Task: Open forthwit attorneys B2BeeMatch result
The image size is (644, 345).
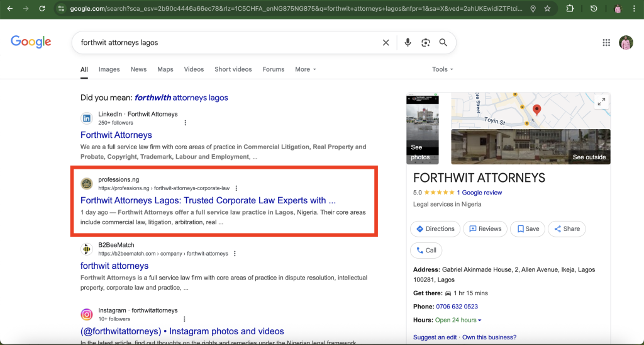Action: pos(114,266)
